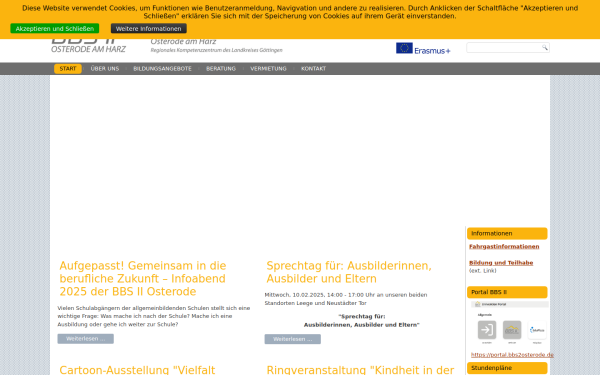Image resolution: width=600 pixels, height=375 pixels.
Task: Open Sprechtag für Ausbilderinnen article headline
Action: pyautogui.click(x=349, y=272)
